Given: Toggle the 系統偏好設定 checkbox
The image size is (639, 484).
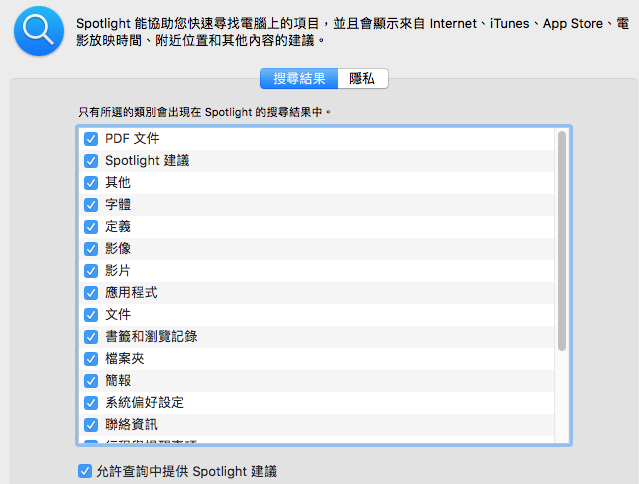Looking at the screenshot, I should 91,403.
